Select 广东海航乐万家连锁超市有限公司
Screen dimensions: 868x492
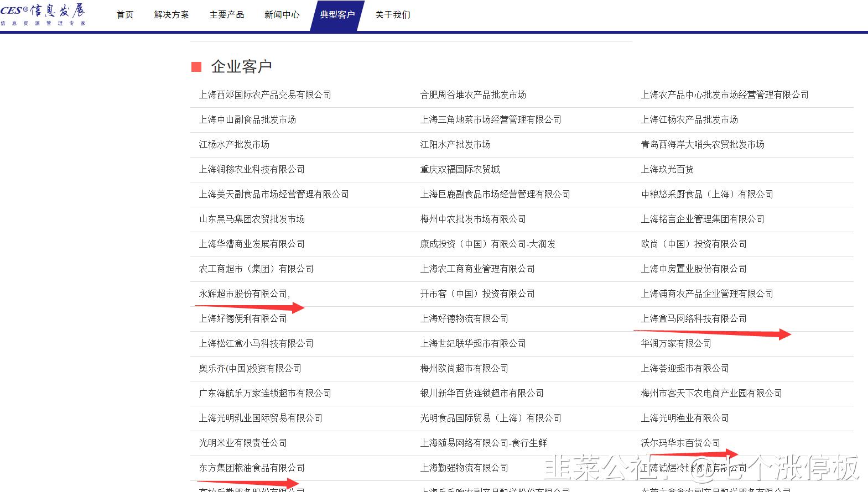point(265,394)
